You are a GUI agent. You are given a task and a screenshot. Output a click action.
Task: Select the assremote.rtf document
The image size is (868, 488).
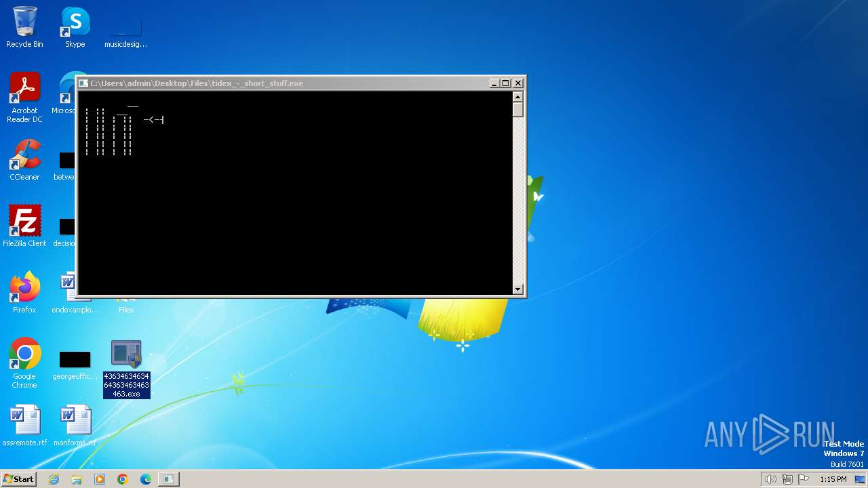click(24, 426)
